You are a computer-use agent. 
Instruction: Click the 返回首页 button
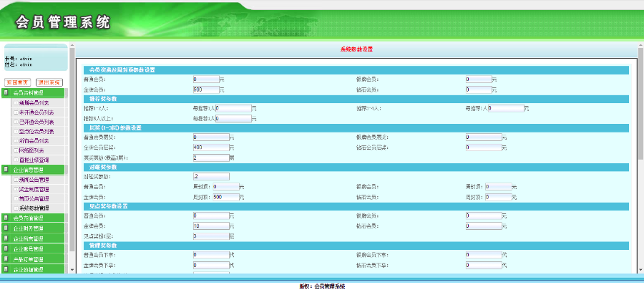click(17, 82)
